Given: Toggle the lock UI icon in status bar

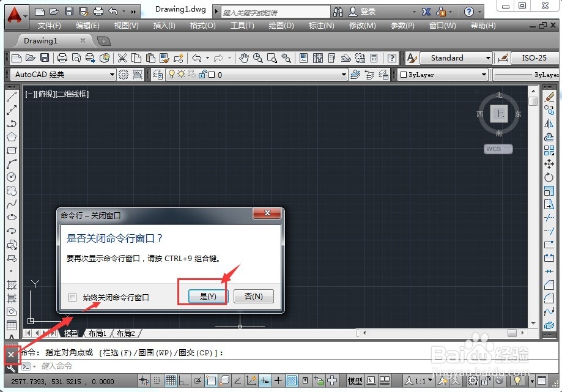Looking at the screenshot, I should click(x=486, y=381).
